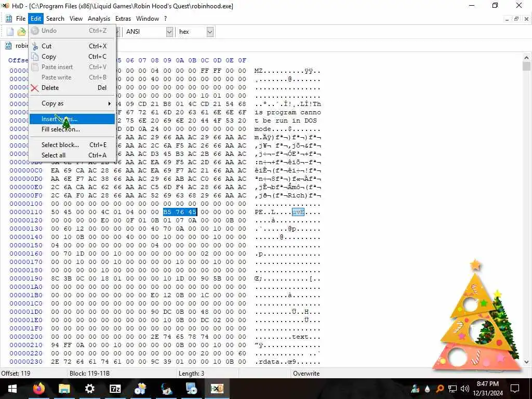Screen dimensions: 532x399
Task: Click the New file toolbar icon
Action: pos(10,32)
